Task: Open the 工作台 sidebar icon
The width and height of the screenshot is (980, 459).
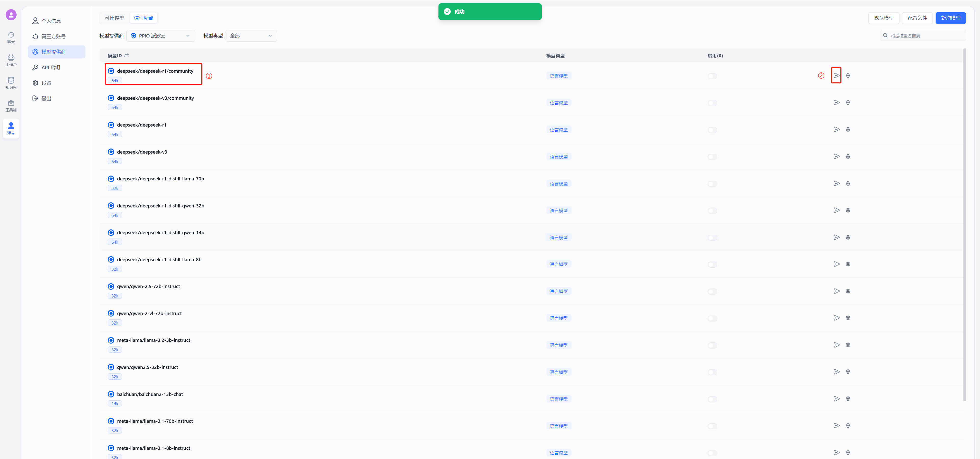Action: coord(11,60)
